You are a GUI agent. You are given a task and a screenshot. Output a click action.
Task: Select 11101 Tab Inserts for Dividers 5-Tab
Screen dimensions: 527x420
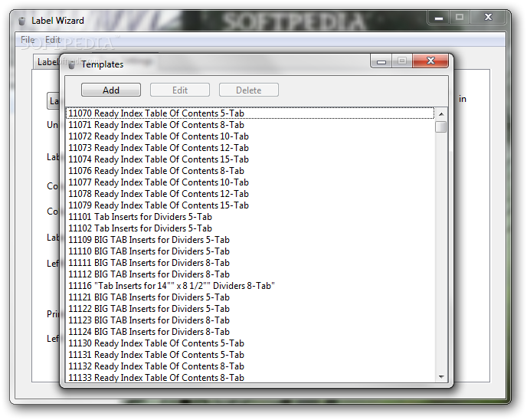[x=250, y=217]
